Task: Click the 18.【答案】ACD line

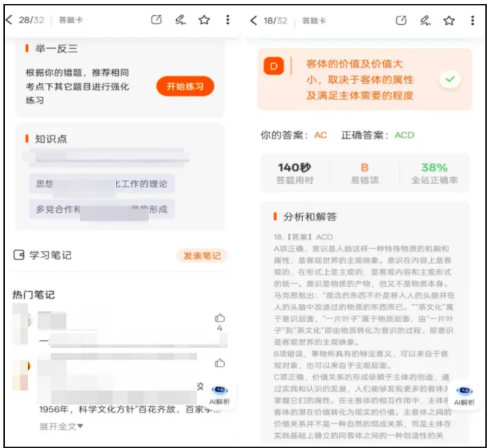Action: pos(303,237)
